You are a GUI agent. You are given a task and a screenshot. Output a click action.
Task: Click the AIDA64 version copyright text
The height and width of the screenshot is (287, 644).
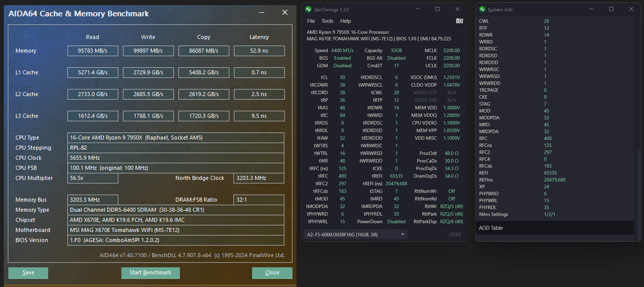pyautogui.click(x=192, y=255)
